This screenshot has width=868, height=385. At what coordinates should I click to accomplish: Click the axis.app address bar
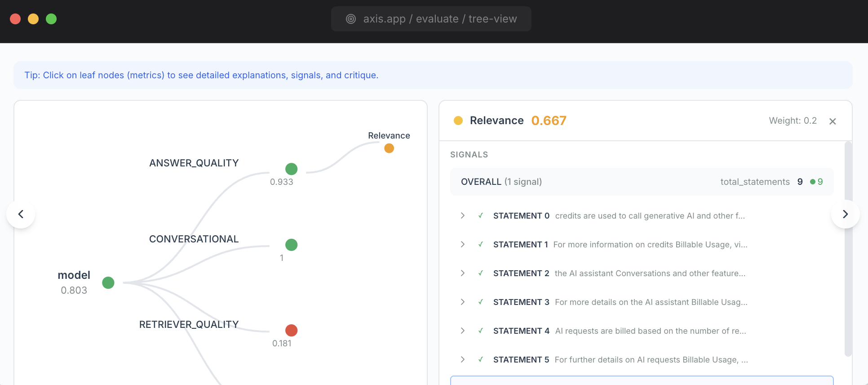click(x=431, y=19)
